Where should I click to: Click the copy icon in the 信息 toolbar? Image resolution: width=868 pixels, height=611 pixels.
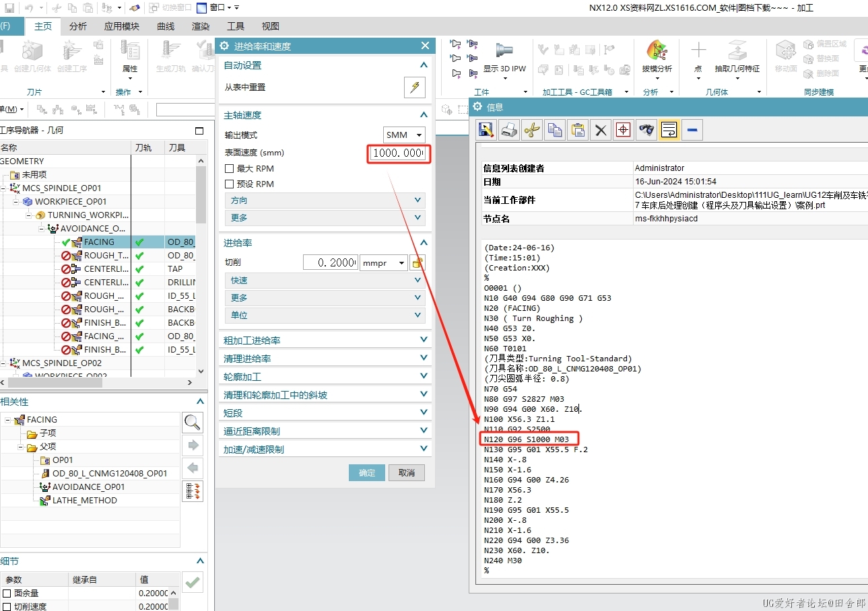pyautogui.click(x=555, y=130)
